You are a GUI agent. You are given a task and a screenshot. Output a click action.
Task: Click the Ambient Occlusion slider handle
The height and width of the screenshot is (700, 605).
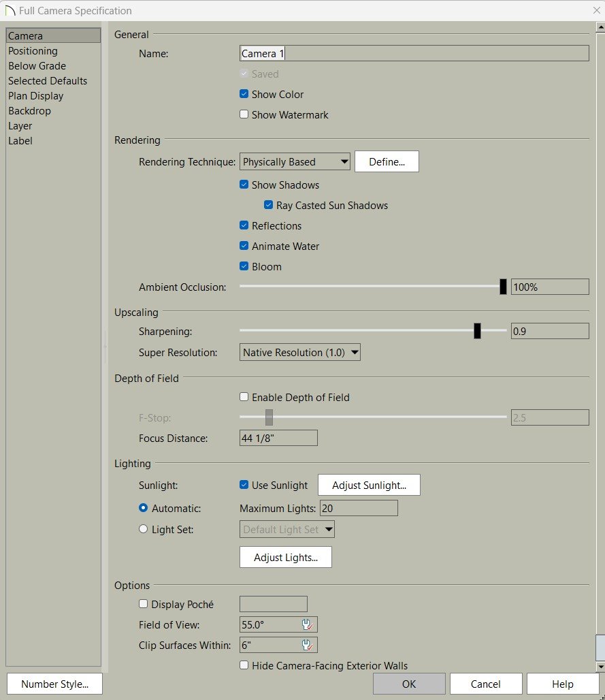pos(503,287)
